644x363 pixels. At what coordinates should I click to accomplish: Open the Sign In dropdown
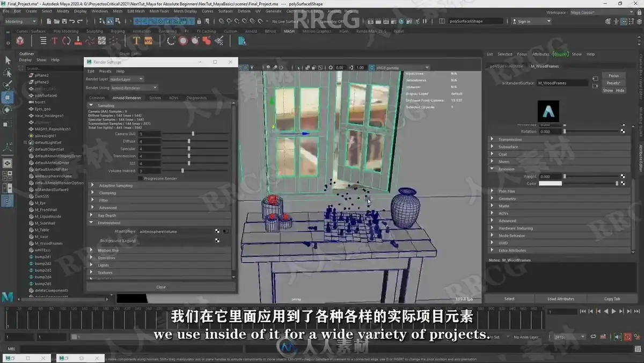point(530,21)
